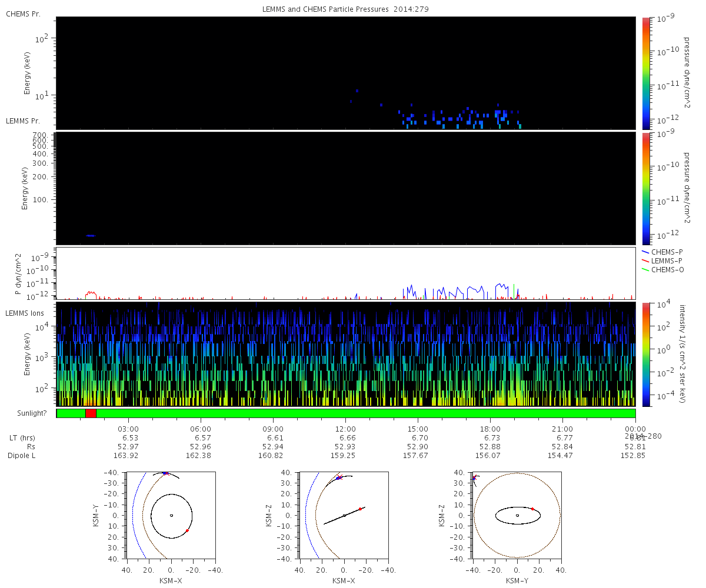Screen dimensions: 706x588
Task: Select the KSM-Y versus KSM-Z orbit plot
Action: pyautogui.click(x=517, y=516)
